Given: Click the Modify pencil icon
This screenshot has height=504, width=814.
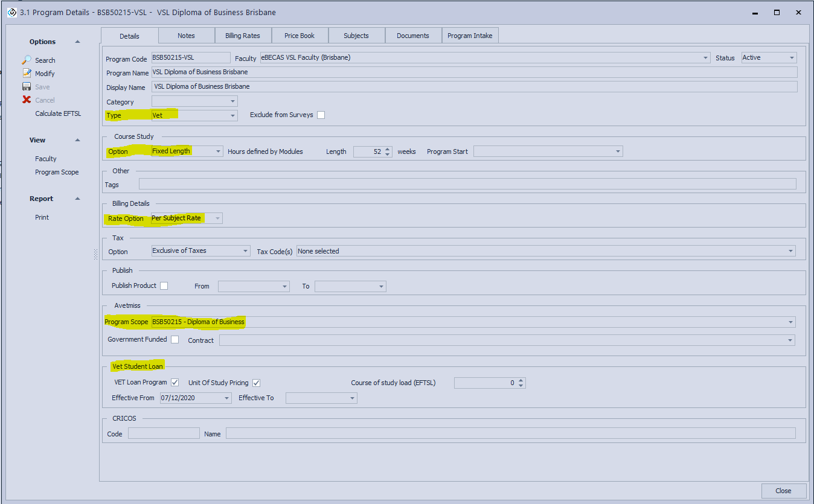Looking at the screenshot, I should (27, 74).
